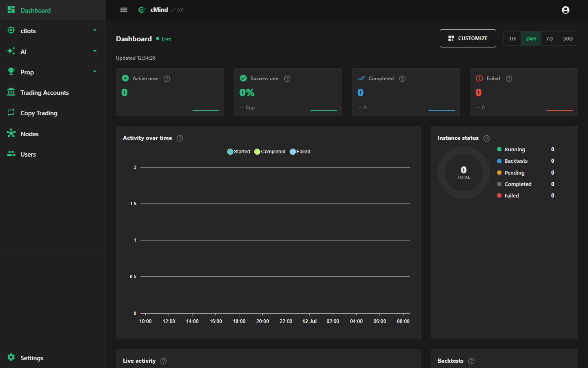Click the Nodes hub icon
This screenshot has height=368, width=588.
pyautogui.click(x=11, y=133)
